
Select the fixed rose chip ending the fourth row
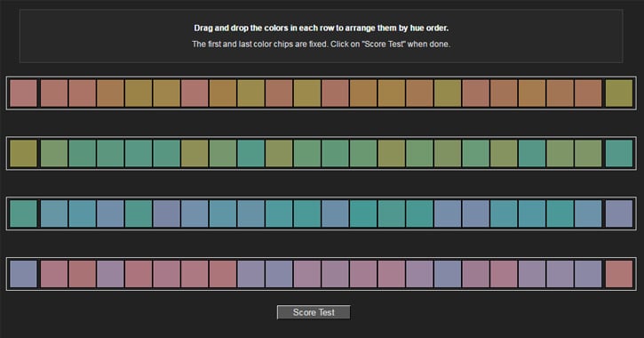[x=619, y=274]
